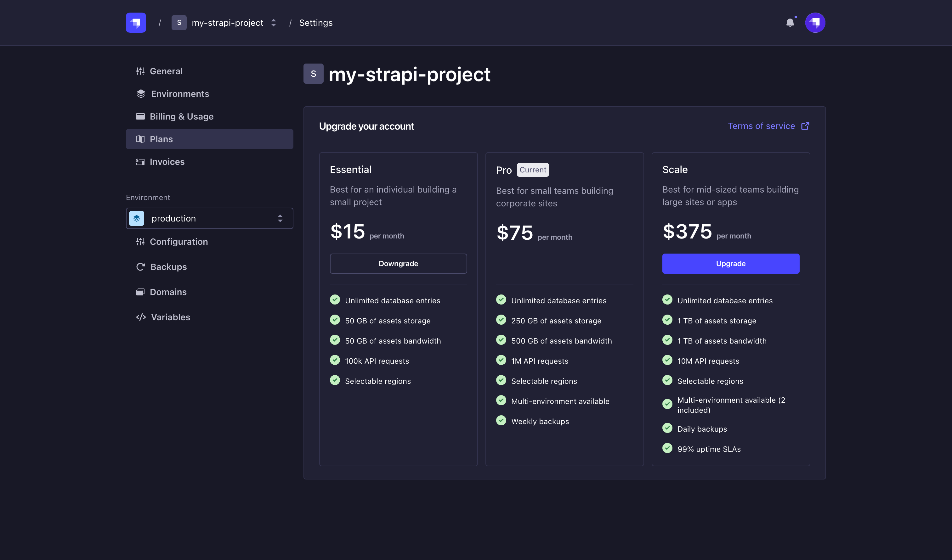The image size is (952, 560).
Task: Click the Strapi logo in the breadcrumb
Action: [136, 23]
